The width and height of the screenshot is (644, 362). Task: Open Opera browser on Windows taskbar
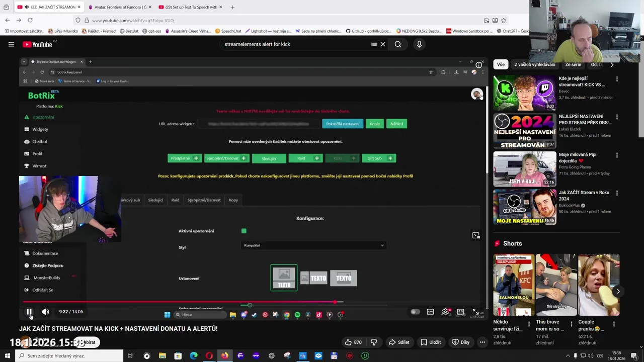point(209,356)
